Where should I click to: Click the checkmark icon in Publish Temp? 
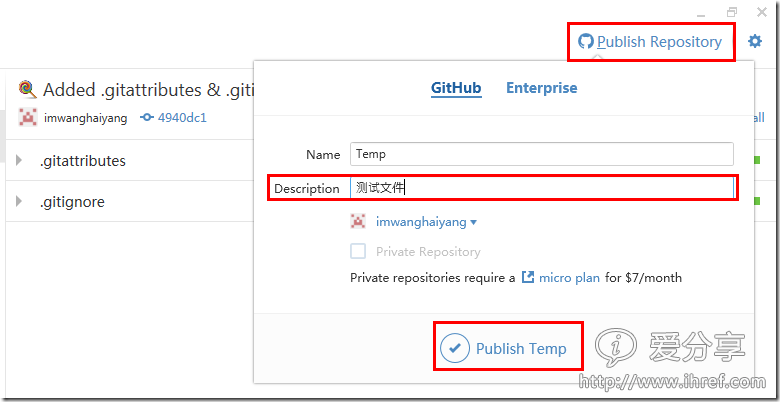click(454, 347)
